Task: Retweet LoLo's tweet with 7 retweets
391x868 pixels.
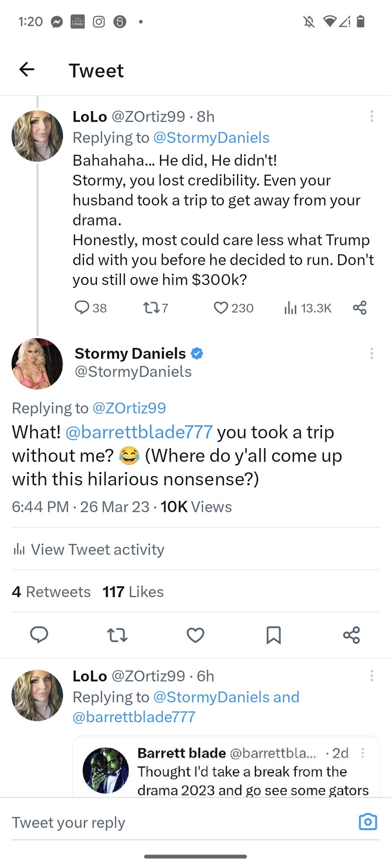Action: (x=150, y=308)
